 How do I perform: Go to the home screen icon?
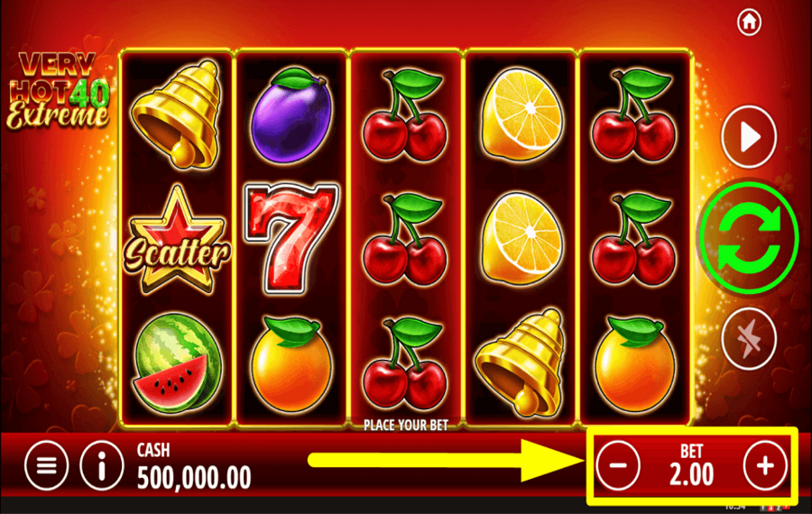749,22
